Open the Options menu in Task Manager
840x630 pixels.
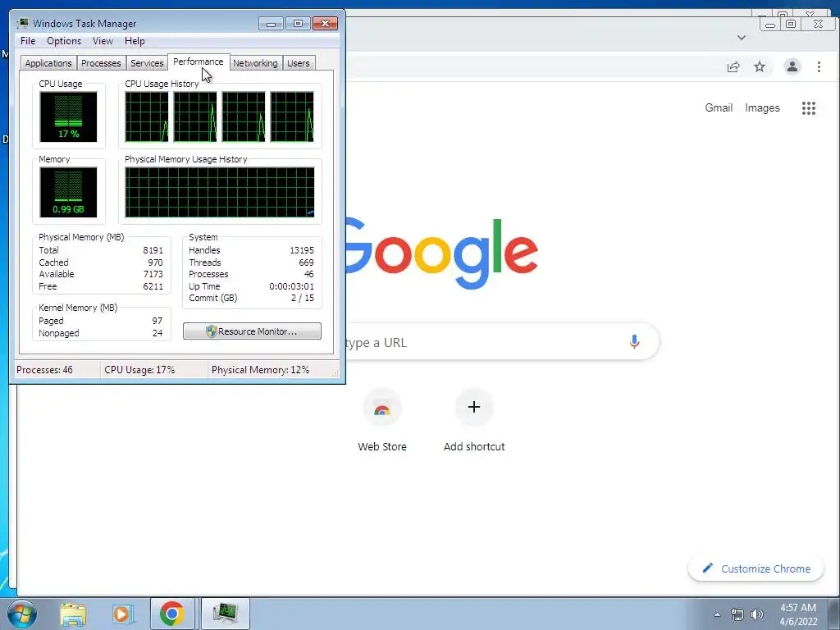64,41
